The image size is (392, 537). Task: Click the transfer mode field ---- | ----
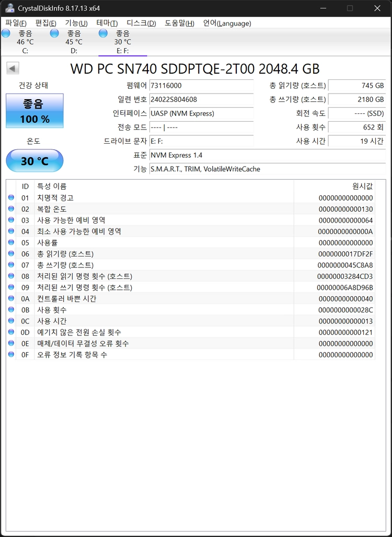[x=201, y=127]
